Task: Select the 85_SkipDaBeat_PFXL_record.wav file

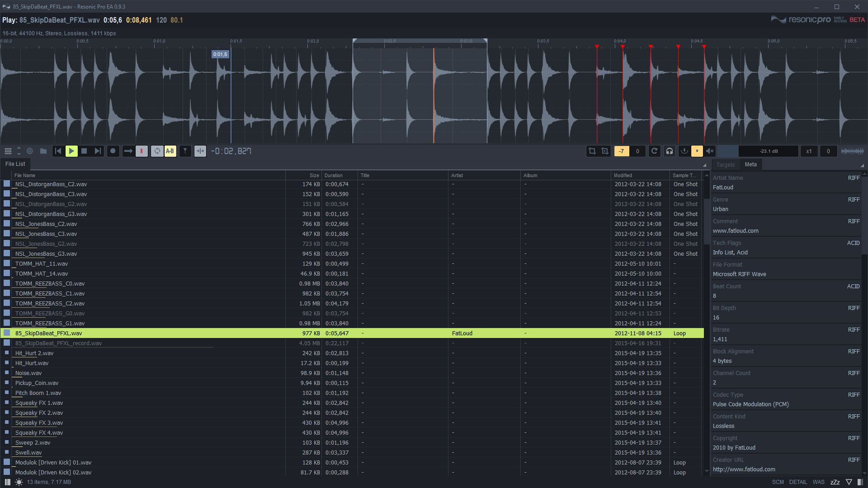Action: tap(58, 343)
